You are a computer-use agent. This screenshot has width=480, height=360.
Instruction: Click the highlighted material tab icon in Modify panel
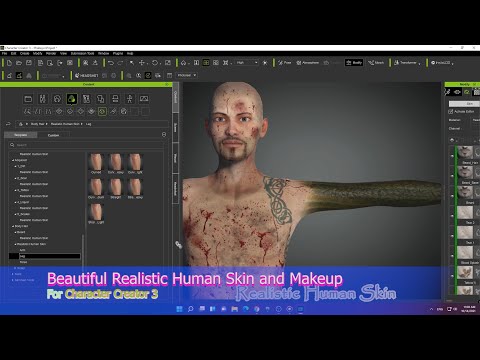[x=467, y=92]
